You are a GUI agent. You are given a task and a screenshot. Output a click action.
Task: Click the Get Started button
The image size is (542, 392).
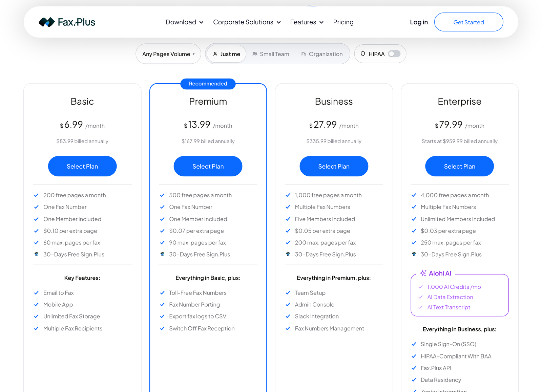tap(468, 22)
